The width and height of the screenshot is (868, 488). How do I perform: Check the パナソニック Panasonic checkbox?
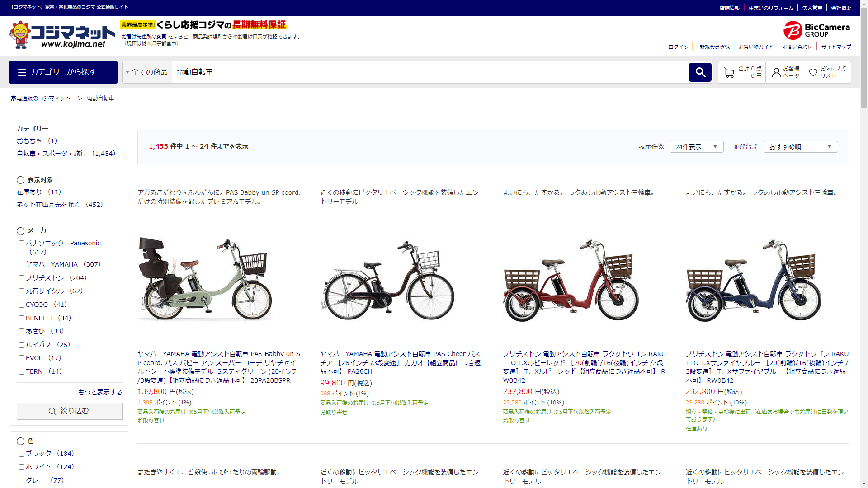(21, 243)
